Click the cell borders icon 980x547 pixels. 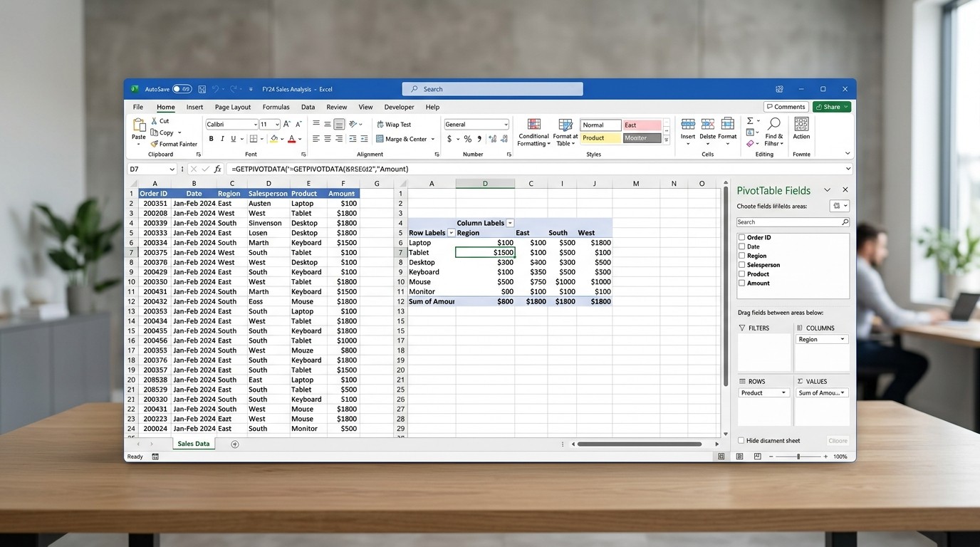pyautogui.click(x=254, y=139)
